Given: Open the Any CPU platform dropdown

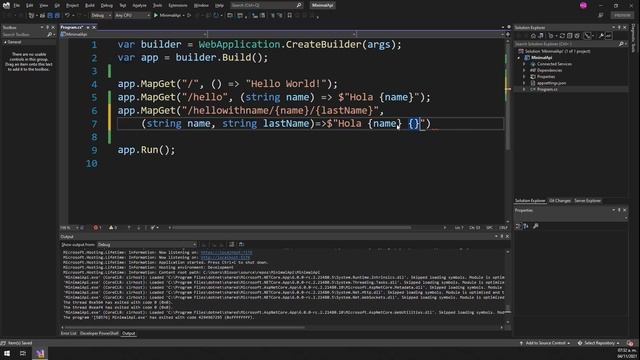Looking at the screenshot, I should pyautogui.click(x=132, y=16).
